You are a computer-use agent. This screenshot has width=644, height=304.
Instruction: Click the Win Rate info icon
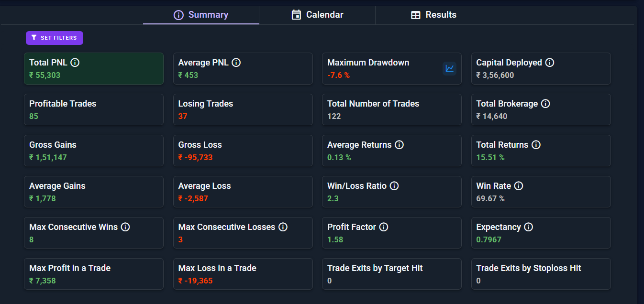coord(519,186)
